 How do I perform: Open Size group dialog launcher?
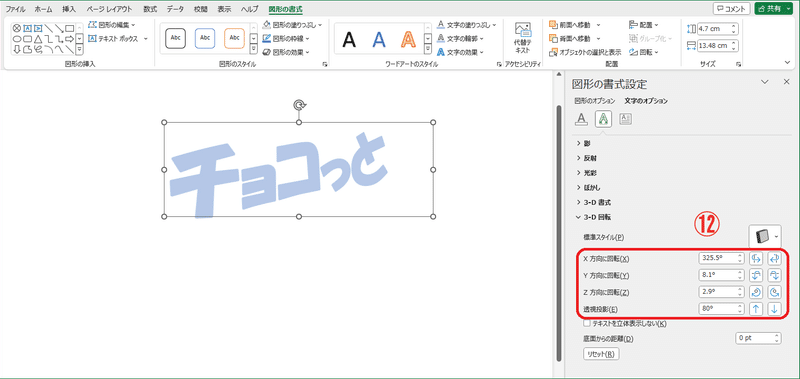(738, 65)
